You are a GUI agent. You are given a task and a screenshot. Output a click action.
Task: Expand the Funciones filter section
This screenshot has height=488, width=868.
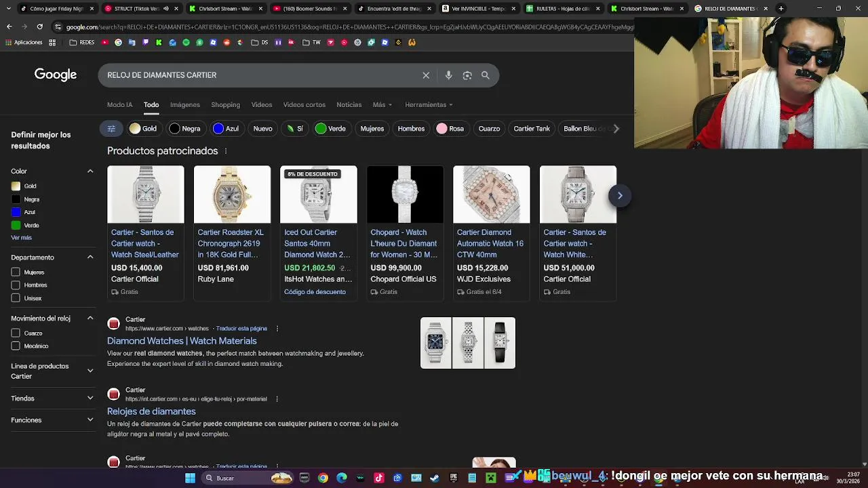click(x=90, y=420)
